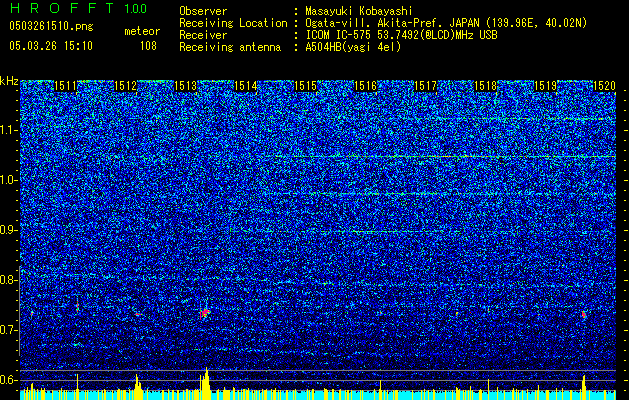Image resolution: width=629 pixels, height=400 pixels.
Task: Click the 1.1 kHz axis label
Action: [8, 130]
